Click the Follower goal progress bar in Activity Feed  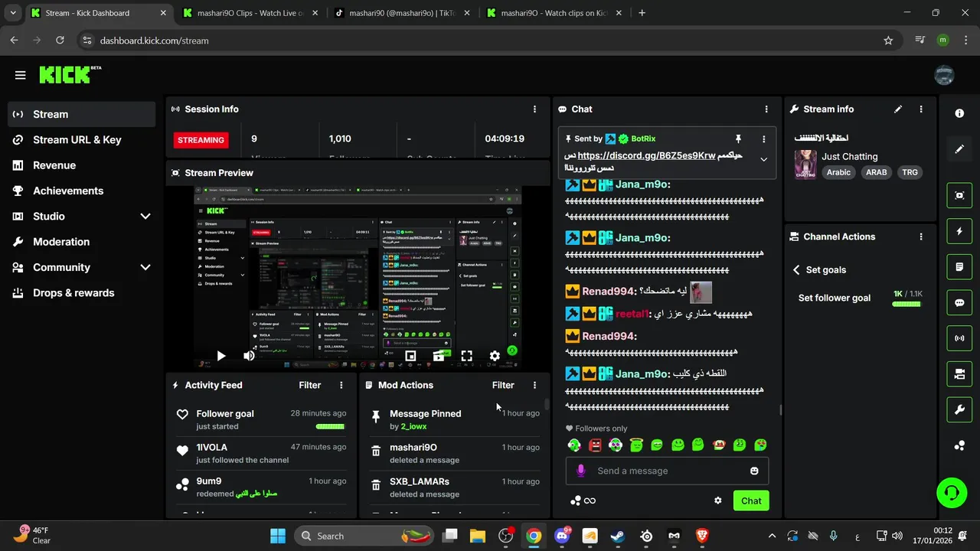(x=331, y=426)
